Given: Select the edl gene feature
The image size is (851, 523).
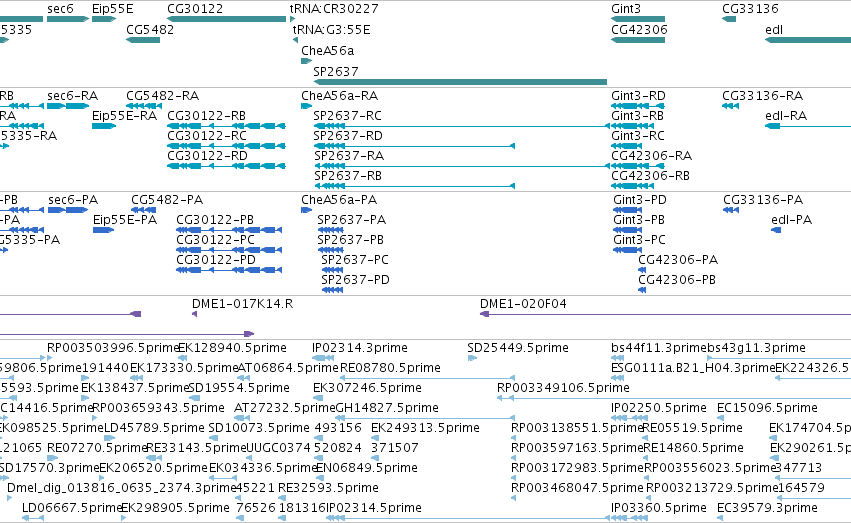Looking at the screenshot, I should [x=808, y=40].
